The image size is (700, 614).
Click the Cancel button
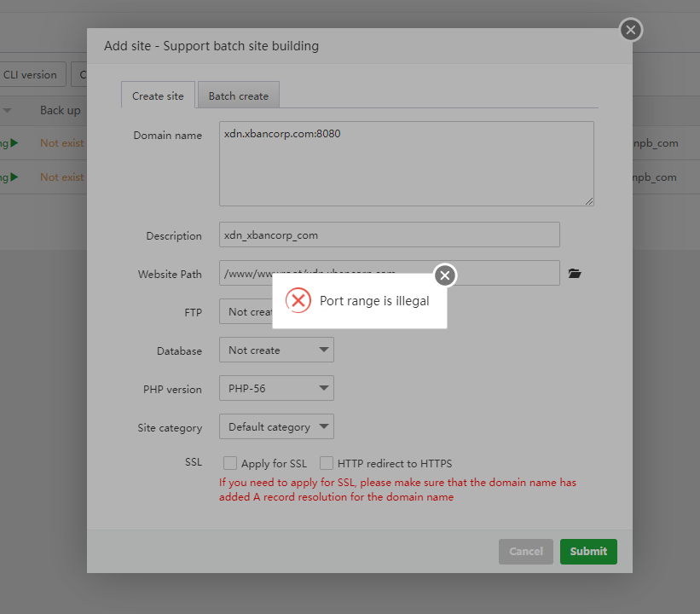pyautogui.click(x=525, y=552)
